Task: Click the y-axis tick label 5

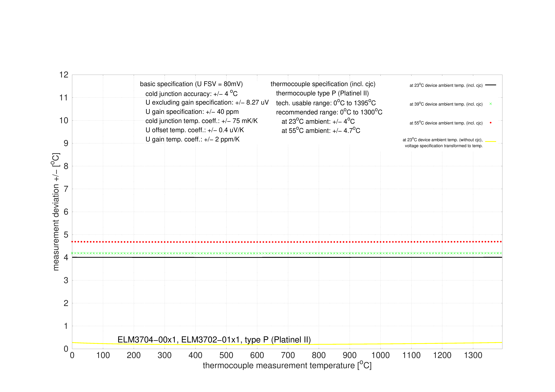Action: tap(66, 235)
